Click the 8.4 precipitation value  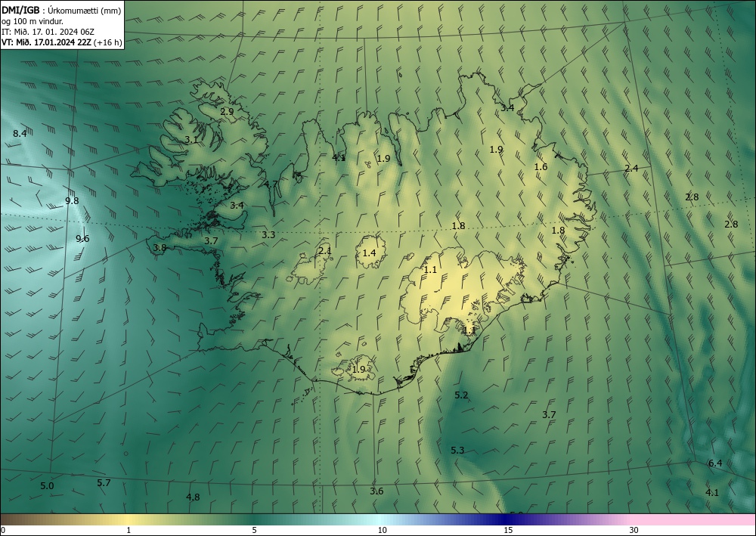(x=20, y=134)
